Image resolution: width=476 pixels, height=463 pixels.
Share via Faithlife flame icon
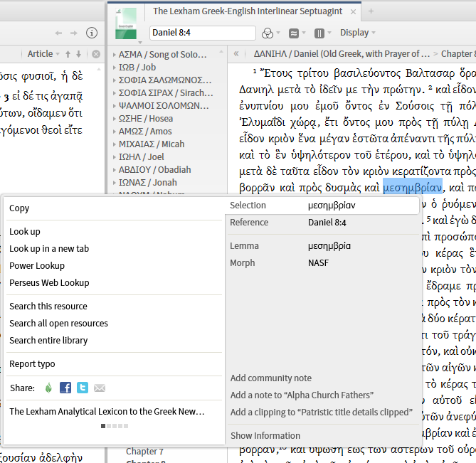click(48, 388)
